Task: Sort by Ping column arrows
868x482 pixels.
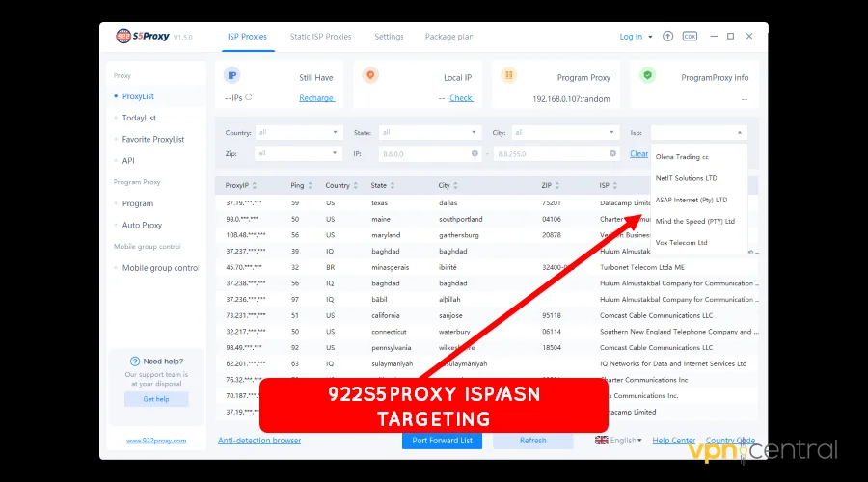Action: [310, 185]
